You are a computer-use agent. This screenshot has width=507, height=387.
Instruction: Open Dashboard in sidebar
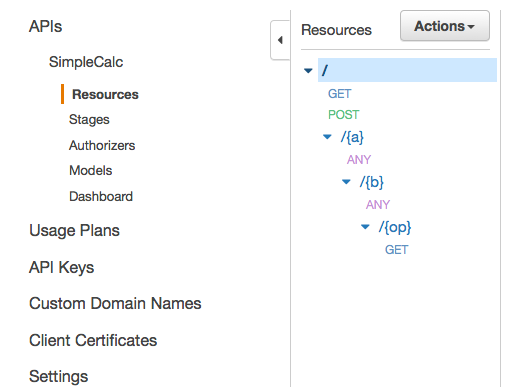[101, 196]
